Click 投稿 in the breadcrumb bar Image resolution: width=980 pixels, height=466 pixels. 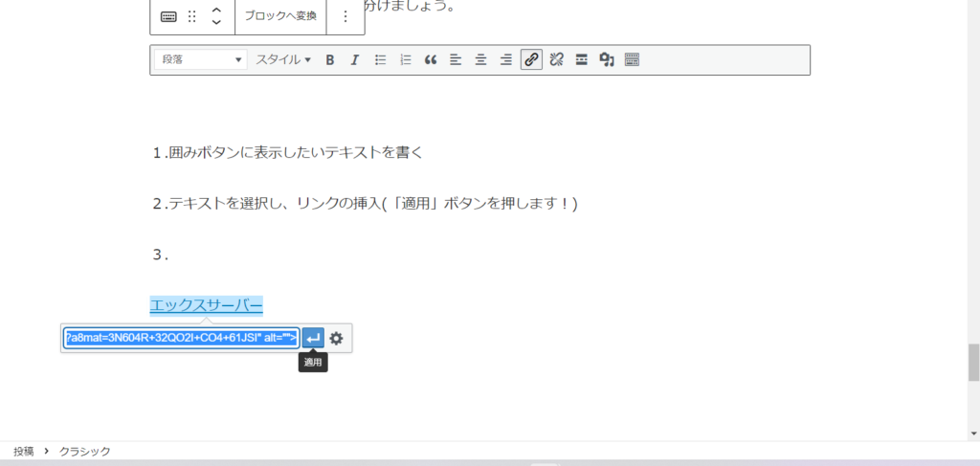pos(23,451)
